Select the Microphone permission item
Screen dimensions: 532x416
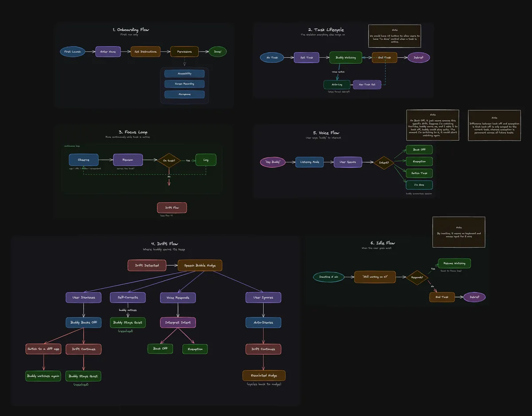tap(184, 94)
